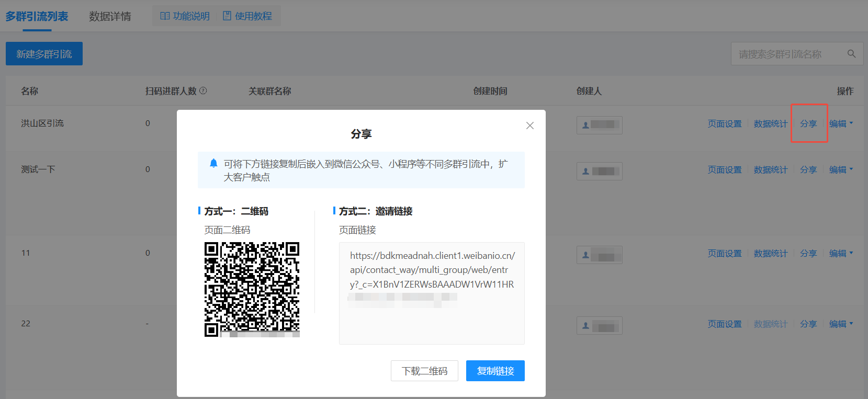Click the 名称 column header

[x=29, y=91]
